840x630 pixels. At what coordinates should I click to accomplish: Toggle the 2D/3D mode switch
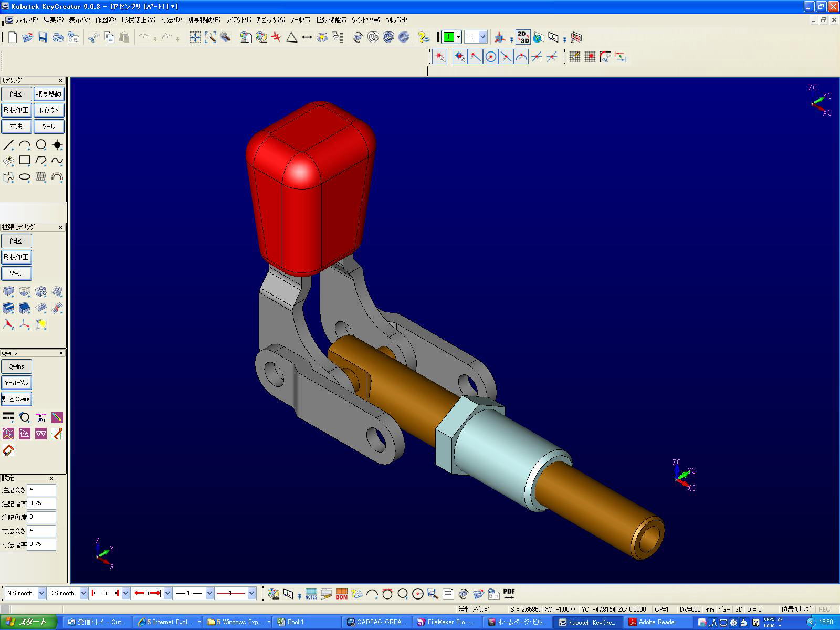click(523, 37)
